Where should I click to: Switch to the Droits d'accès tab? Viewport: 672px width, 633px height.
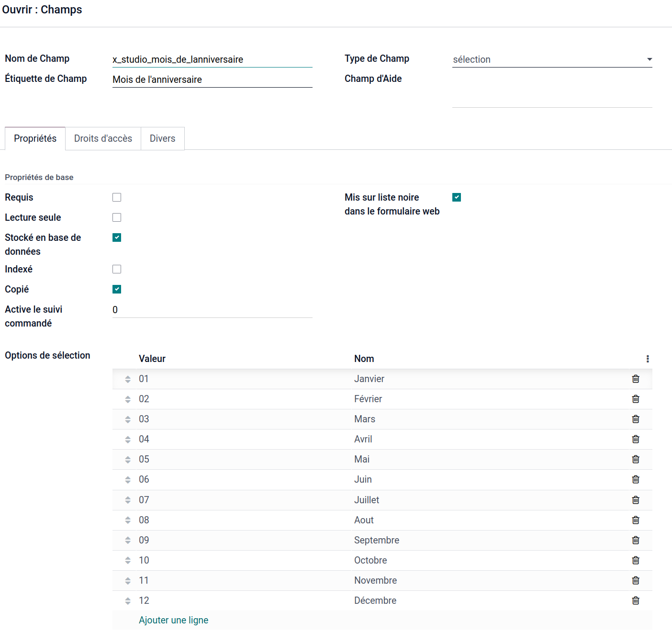103,138
